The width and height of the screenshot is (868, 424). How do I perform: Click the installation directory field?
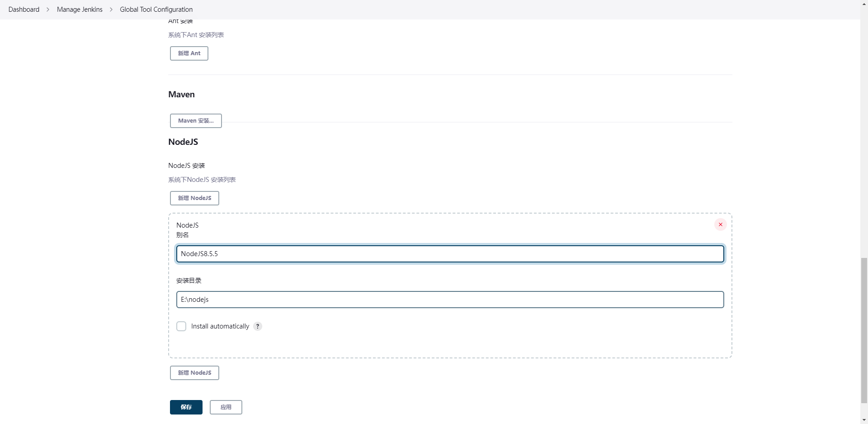pos(450,300)
